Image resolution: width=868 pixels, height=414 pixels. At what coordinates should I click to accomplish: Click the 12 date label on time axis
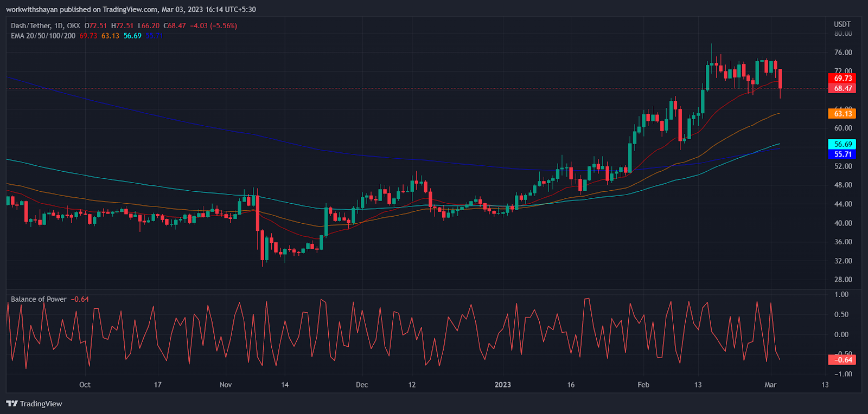point(412,385)
